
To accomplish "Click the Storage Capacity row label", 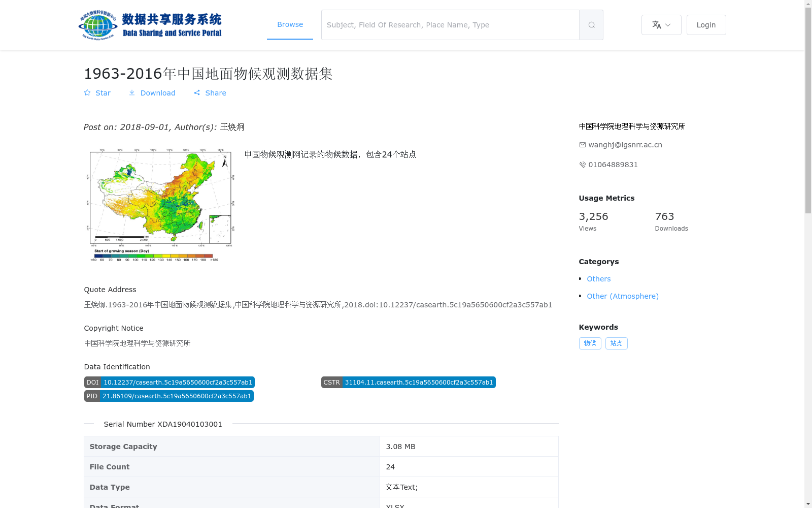I will 123,447.
